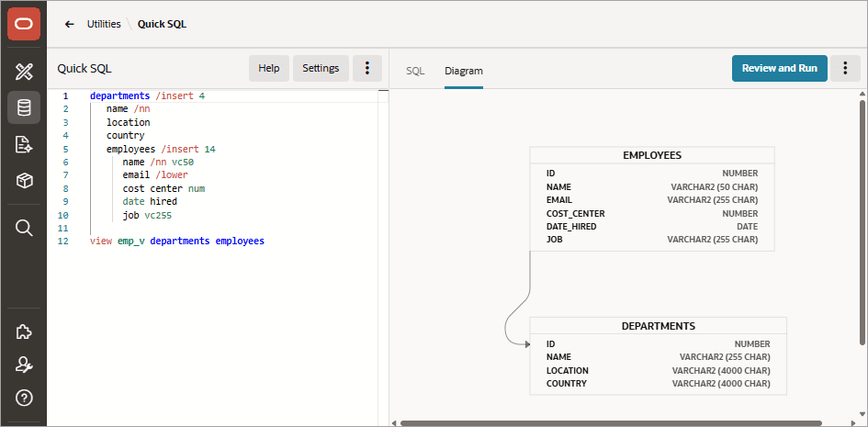Click the 'email /lower' line
Image resolution: width=868 pixels, height=427 pixels.
[x=155, y=175]
